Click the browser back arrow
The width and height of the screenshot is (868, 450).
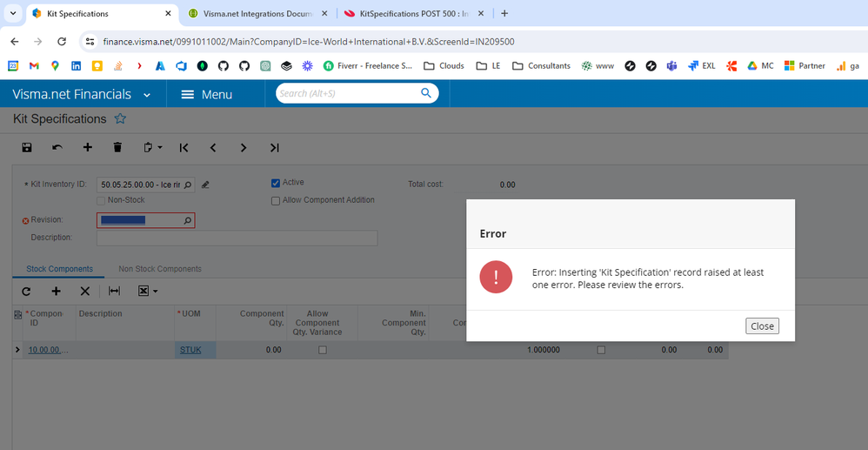[15, 42]
